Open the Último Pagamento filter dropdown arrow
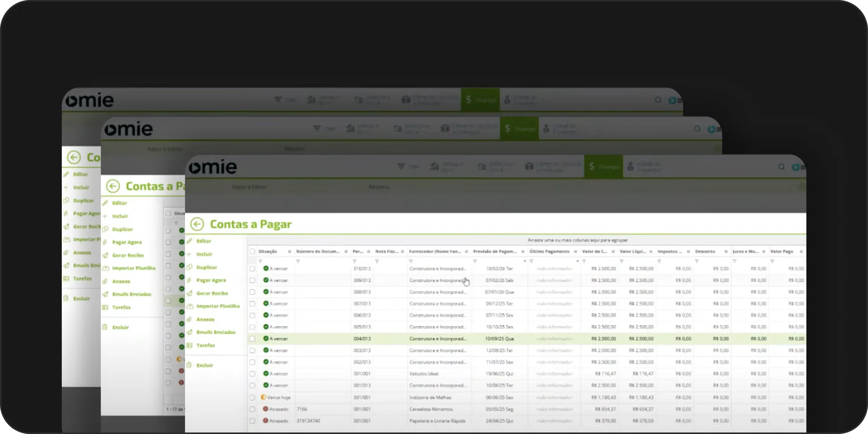Image resolution: width=868 pixels, height=434 pixels. coord(578,261)
